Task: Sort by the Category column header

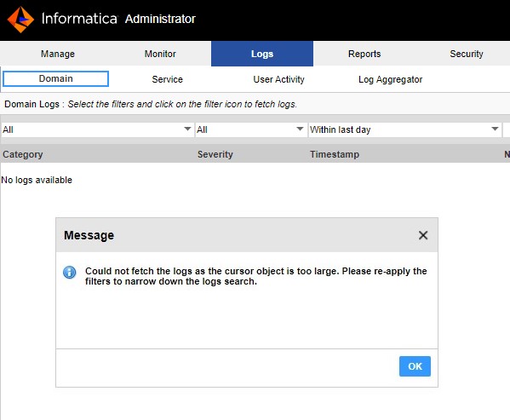Action: [x=23, y=154]
